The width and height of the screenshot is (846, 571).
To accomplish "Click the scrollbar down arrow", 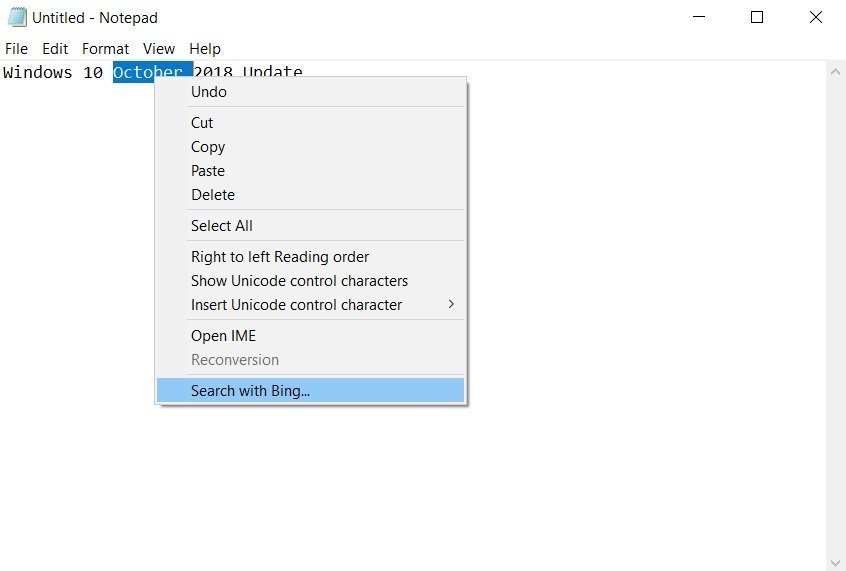I will pyautogui.click(x=836, y=562).
